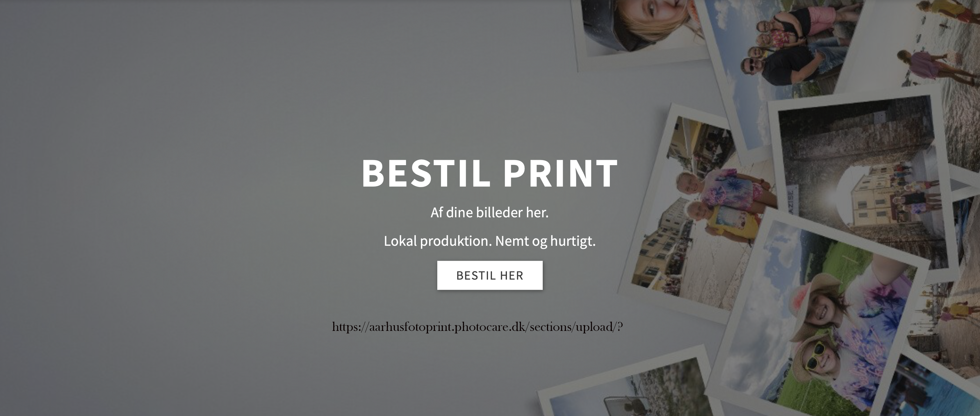
Task: Open the blue water photo in bottom corner
Action: 932,388
